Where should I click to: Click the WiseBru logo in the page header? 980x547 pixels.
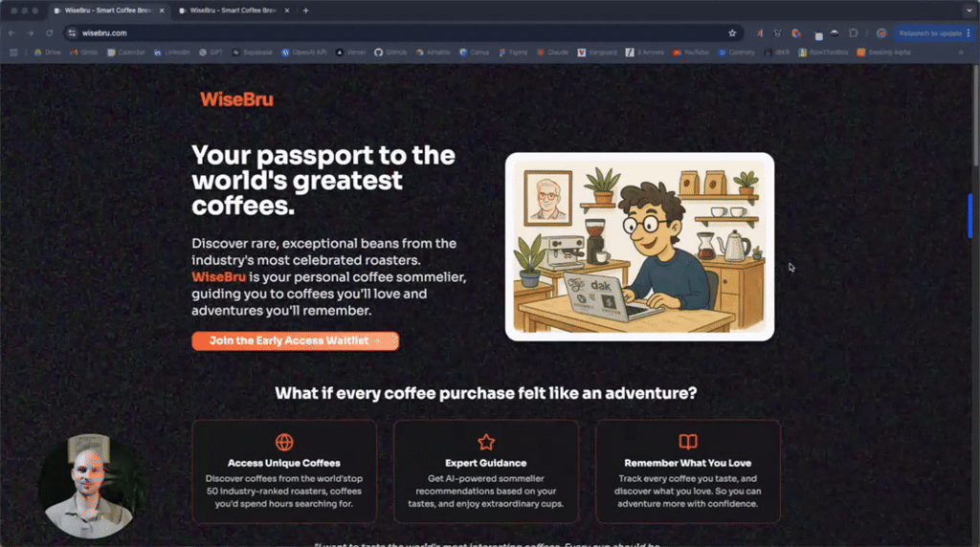pyautogui.click(x=236, y=99)
